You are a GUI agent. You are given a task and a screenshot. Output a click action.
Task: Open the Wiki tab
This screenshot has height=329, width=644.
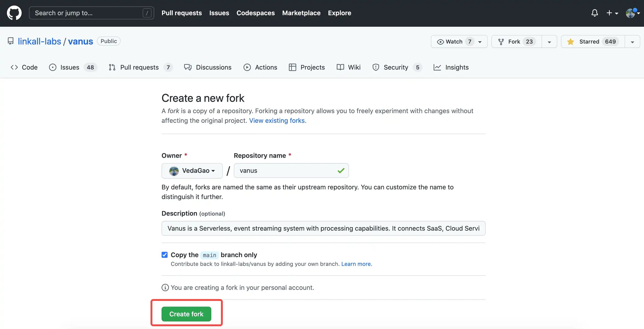coord(348,67)
